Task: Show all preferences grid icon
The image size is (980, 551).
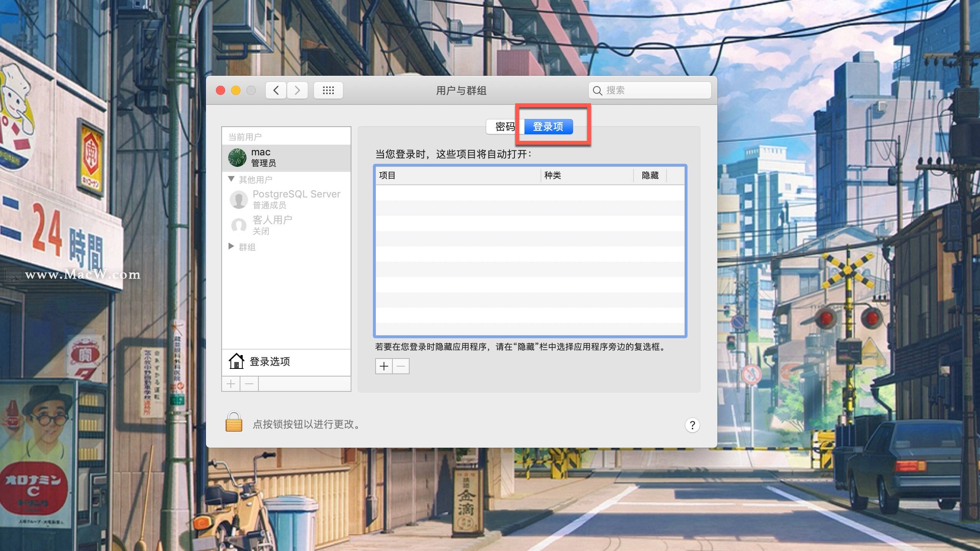Action: (328, 90)
